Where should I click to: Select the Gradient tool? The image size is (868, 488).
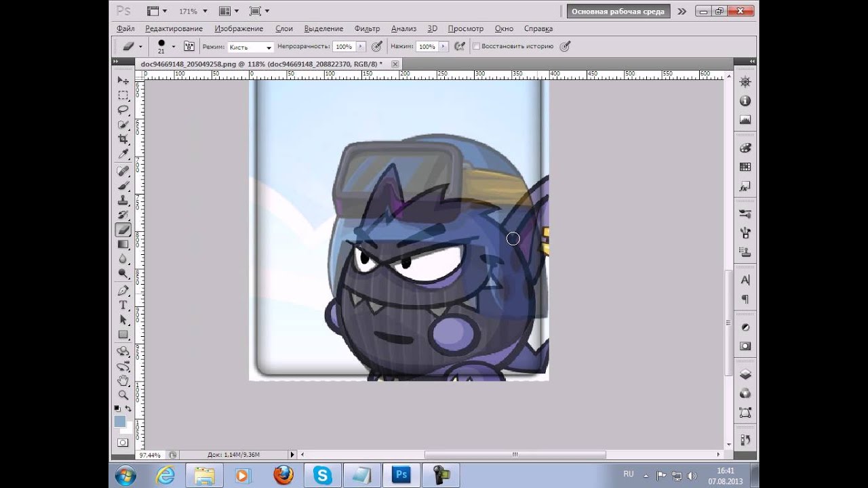123,244
